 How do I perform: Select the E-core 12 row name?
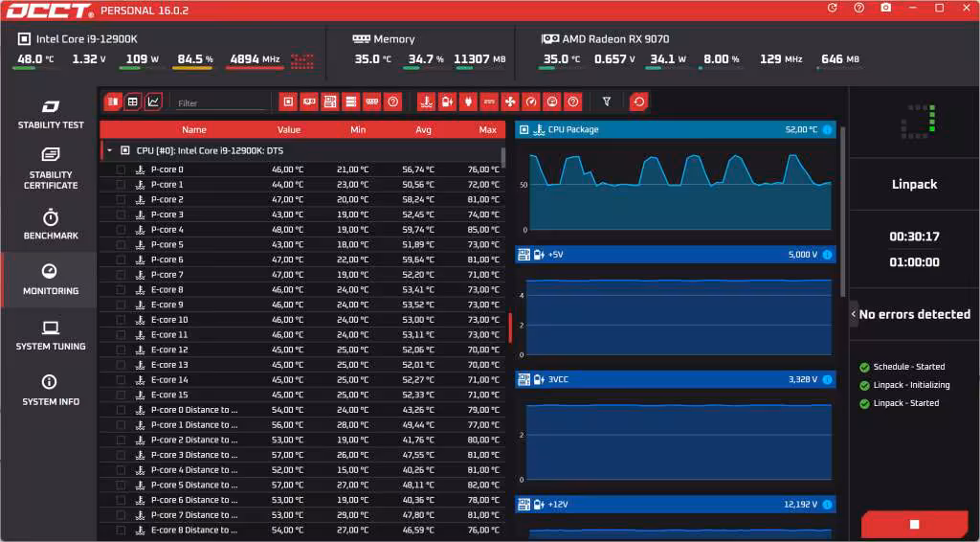[169, 350]
